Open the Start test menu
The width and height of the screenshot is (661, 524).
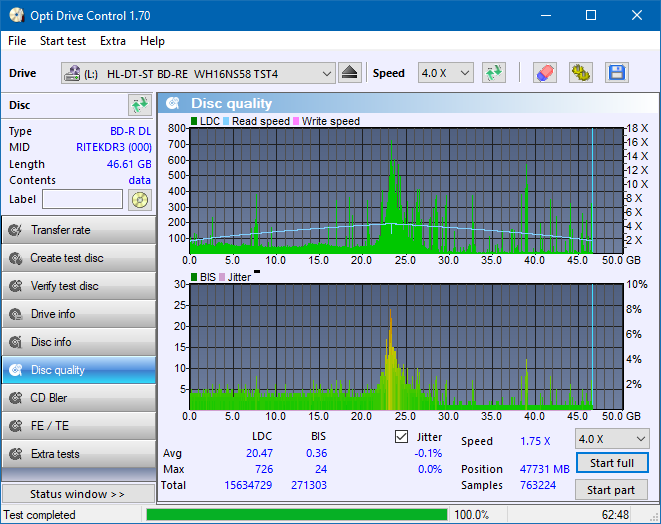click(63, 41)
